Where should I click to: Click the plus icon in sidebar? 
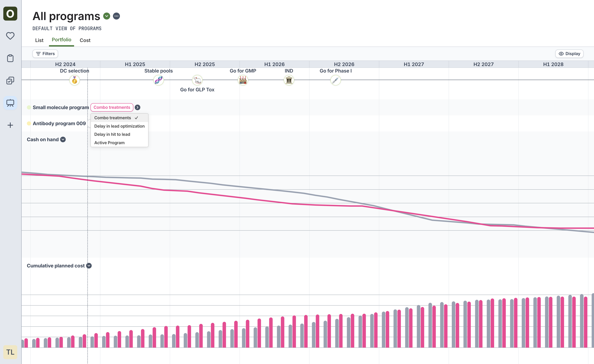coord(10,125)
